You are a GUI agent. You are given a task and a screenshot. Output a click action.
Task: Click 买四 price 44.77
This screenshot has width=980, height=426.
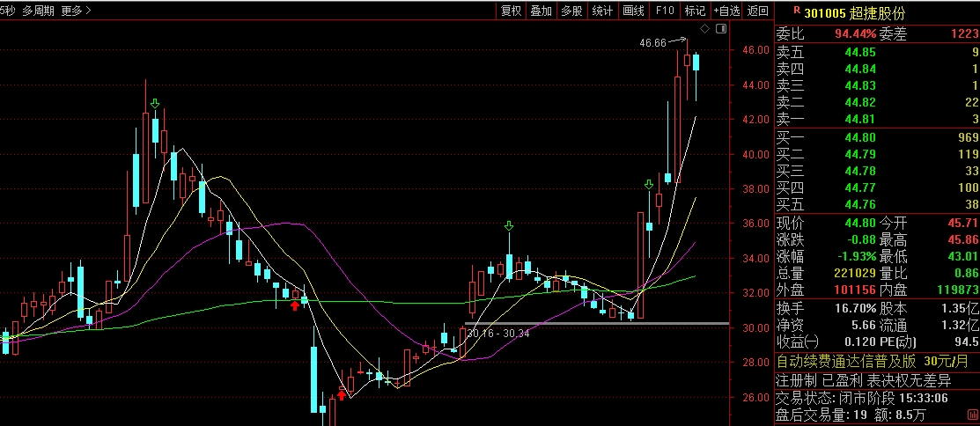point(860,188)
